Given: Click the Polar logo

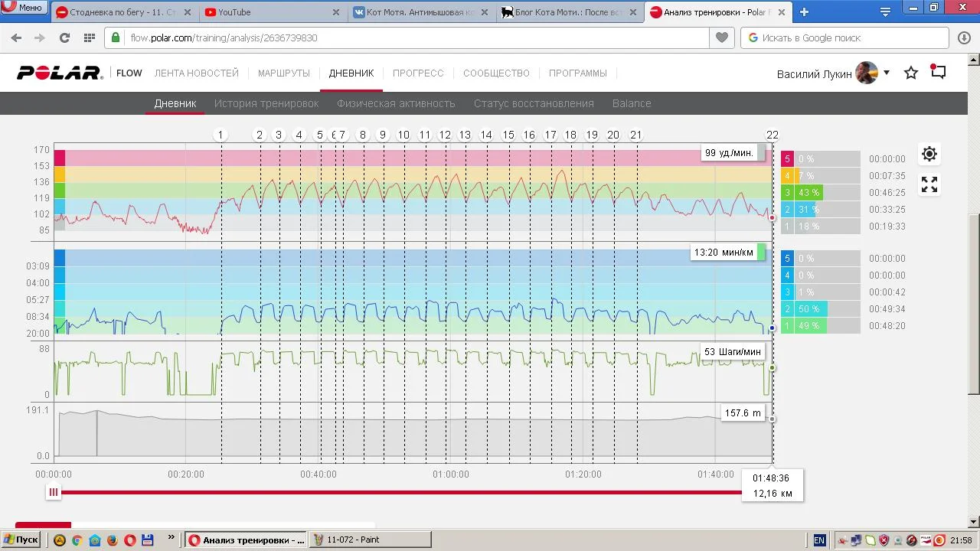Looking at the screenshot, I should coord(60,73).
